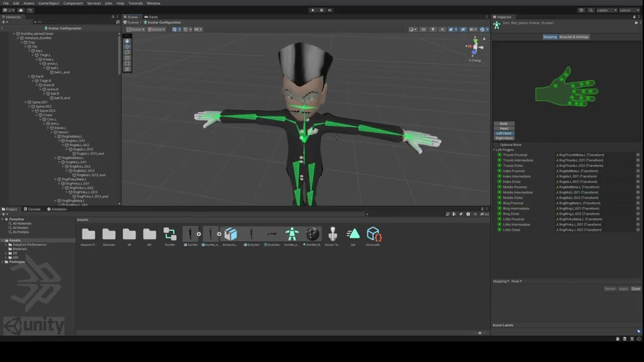Switch to the Game tab
Screen dimensions: 644x362
[x=151, y=17]
